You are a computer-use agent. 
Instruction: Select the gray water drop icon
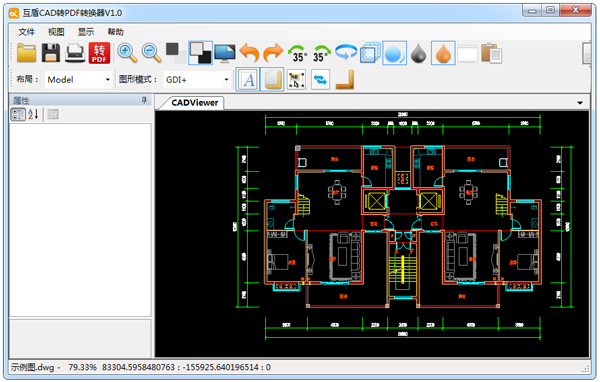pyautogui.click(x=419, y=53)
